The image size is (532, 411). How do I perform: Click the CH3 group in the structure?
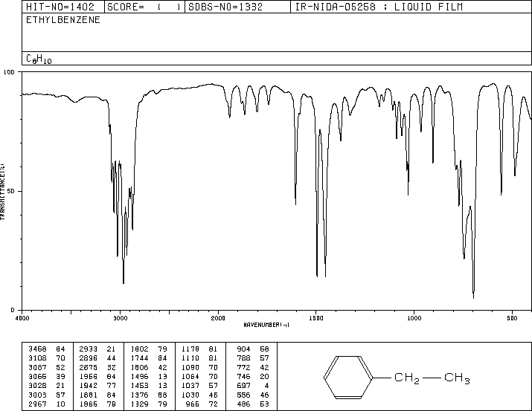coord(457,378)
